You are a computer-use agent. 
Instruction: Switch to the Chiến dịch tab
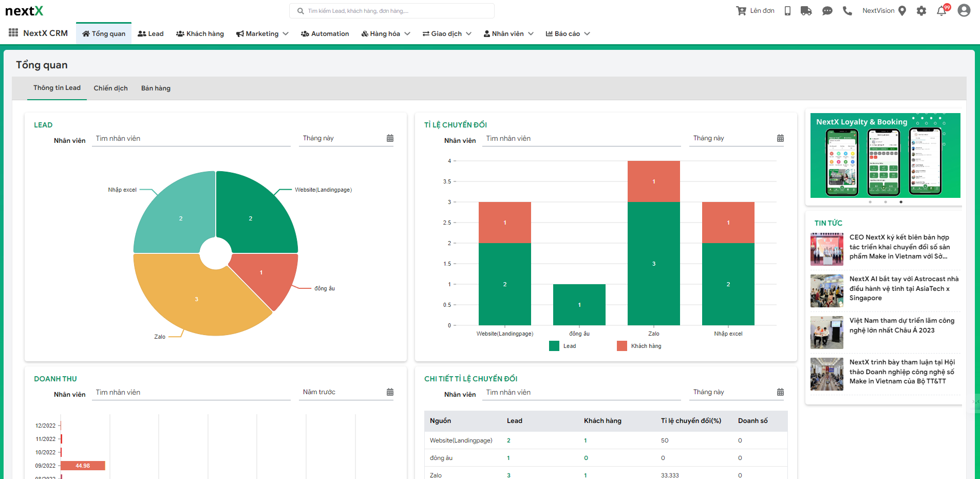pos(110,88)
